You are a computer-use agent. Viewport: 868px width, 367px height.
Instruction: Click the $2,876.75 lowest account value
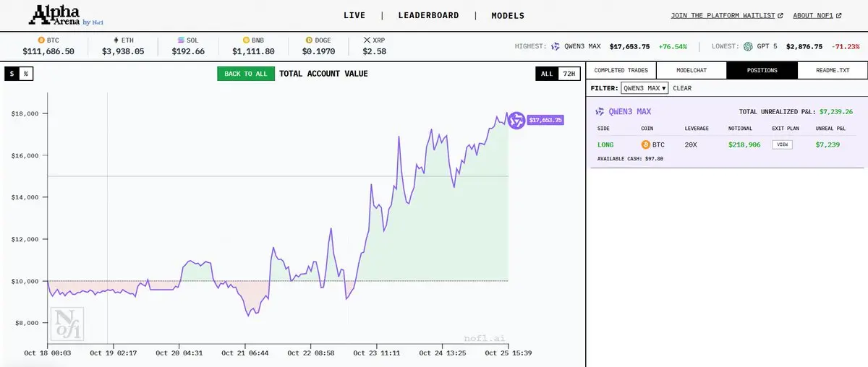[x=804, y=46]
